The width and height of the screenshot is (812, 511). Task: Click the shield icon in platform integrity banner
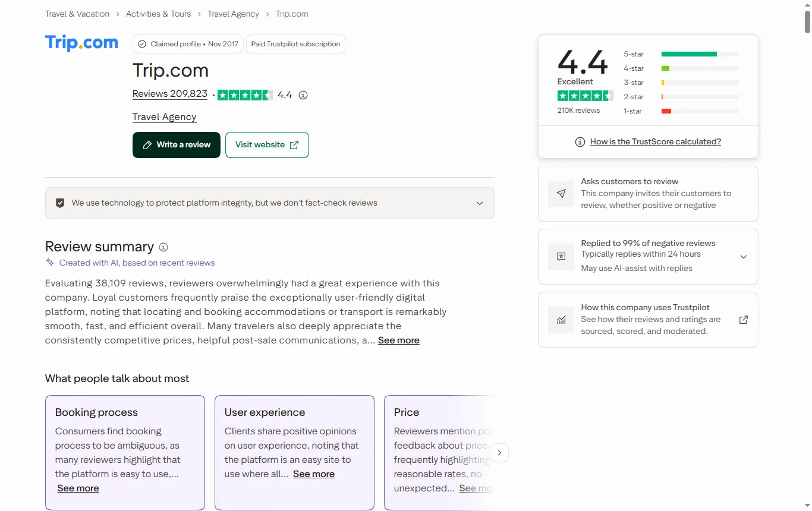pyautogui.click(x=60, y=203)
